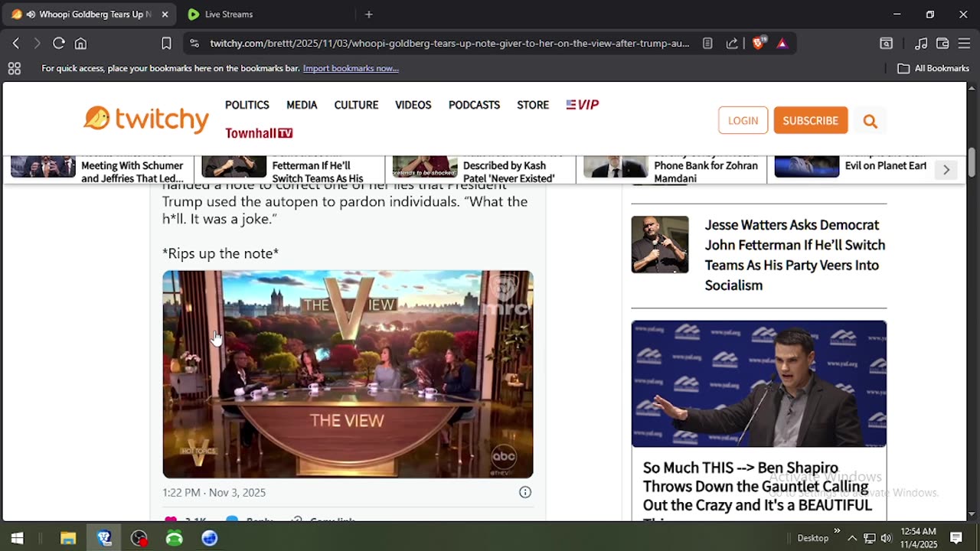Open the VIDEOS section
The width and height of the screenshot is (980, 551).
point(413,105)
